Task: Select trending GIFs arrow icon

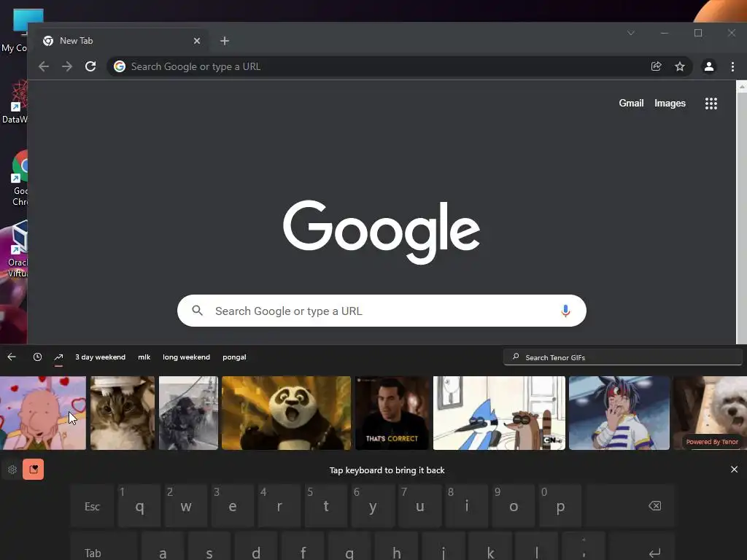Action: pos(58,357)
